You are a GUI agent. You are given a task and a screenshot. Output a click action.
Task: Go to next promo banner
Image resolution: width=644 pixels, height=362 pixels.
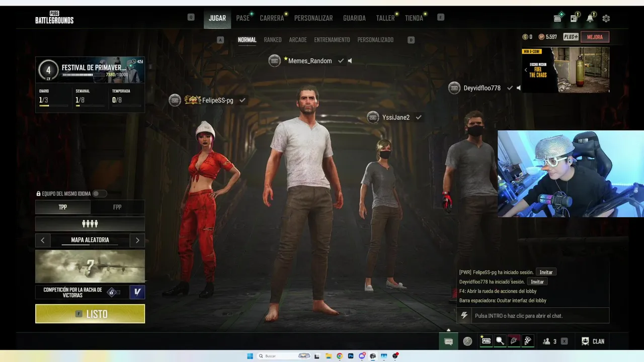click(x=605, y=70)
